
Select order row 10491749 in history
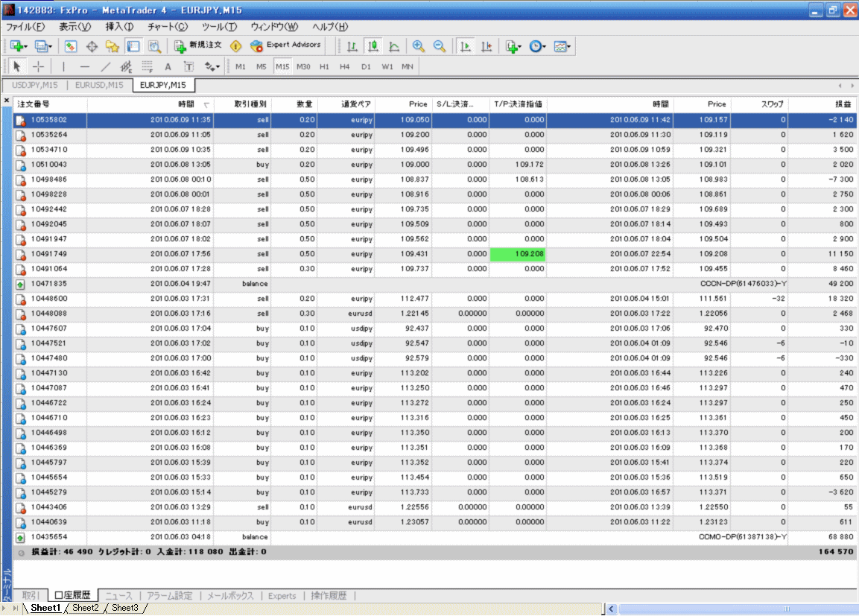49,254
